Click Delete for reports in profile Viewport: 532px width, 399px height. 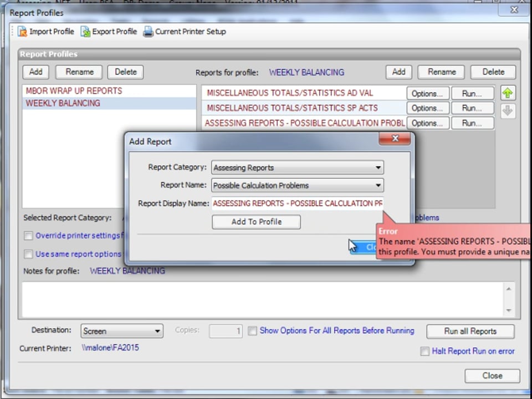[x=493, y=72]
